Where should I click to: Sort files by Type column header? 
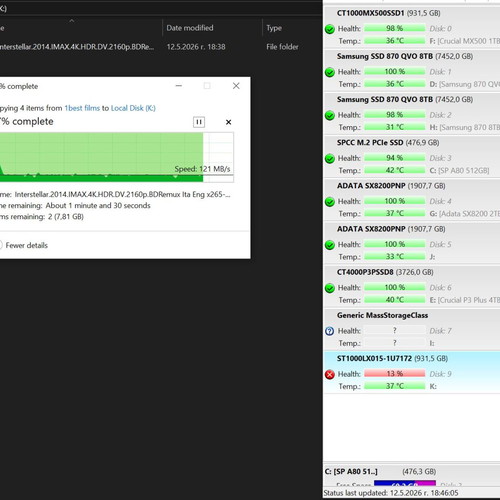pos(274,28)
